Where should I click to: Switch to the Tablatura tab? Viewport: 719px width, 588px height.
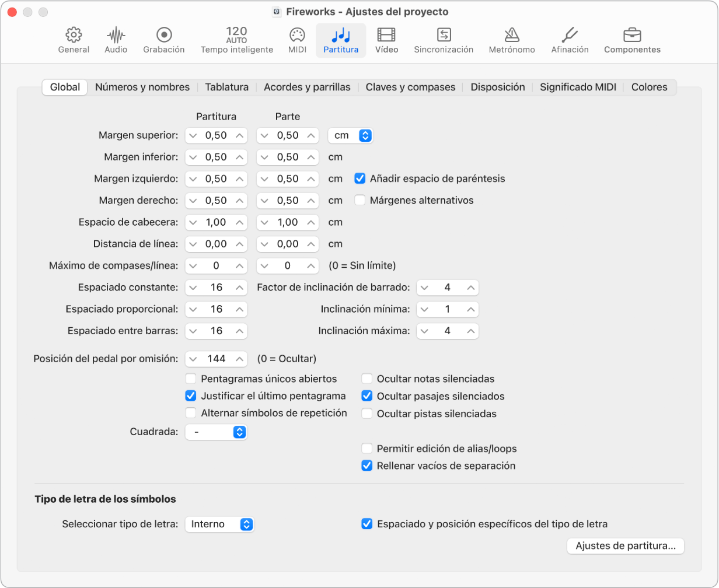(227, 87)
